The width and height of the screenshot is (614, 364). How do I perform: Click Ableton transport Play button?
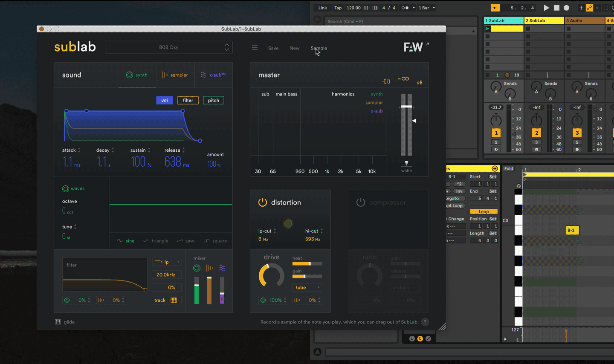tap(547, 8)
